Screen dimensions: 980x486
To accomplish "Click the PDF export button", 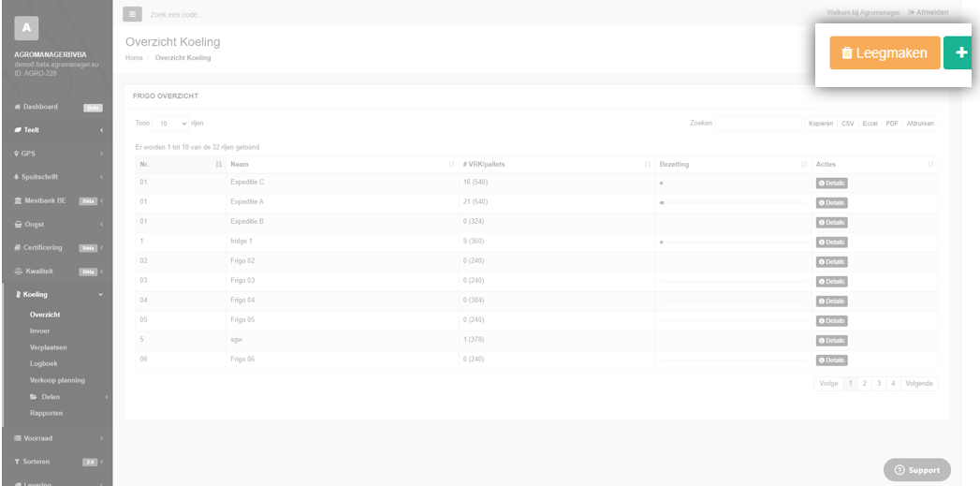I will tap(892, 124).
